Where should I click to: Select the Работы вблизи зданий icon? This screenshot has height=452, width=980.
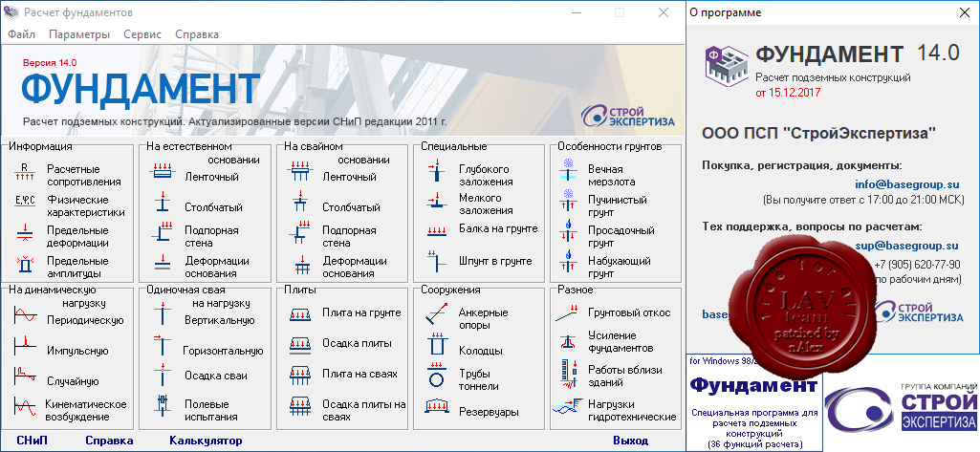(x=568, y=373)
